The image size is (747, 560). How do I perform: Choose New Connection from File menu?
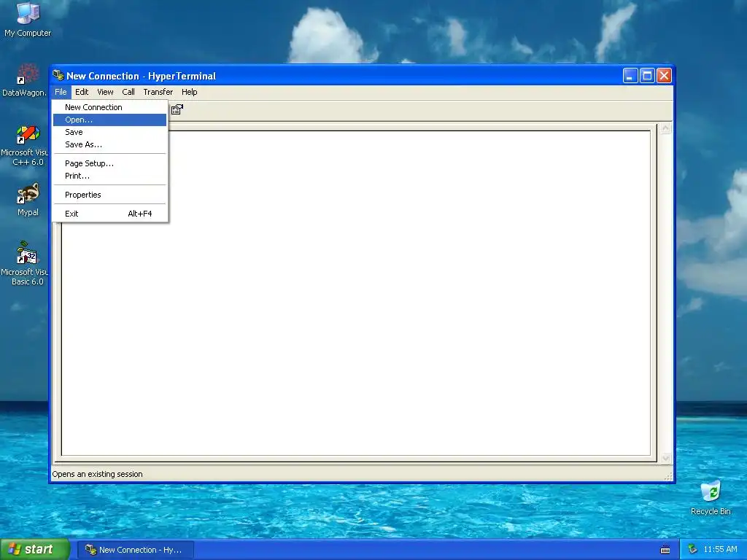[109, 107]
